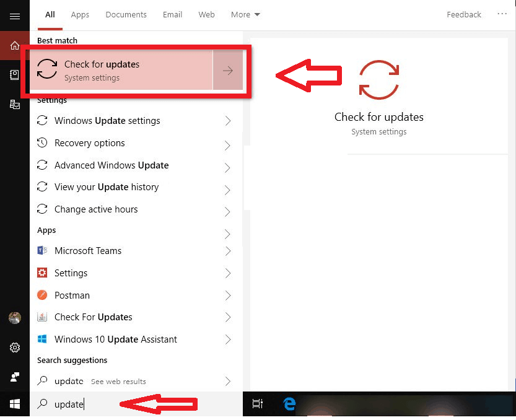516x420 pixels.
Task: Click the Change active hours icon
Action: [x=42, y=209]
